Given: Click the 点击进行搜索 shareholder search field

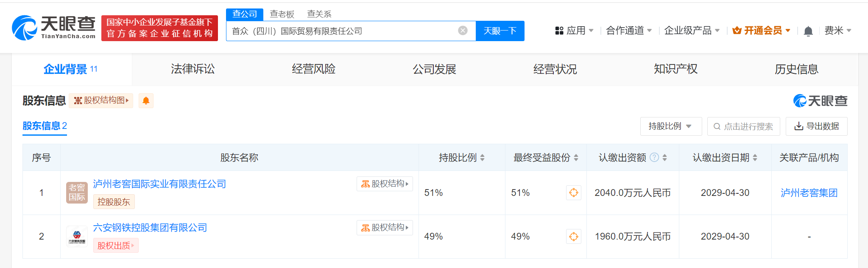Looking at the screenshot, I should click(x=744, y=126).
